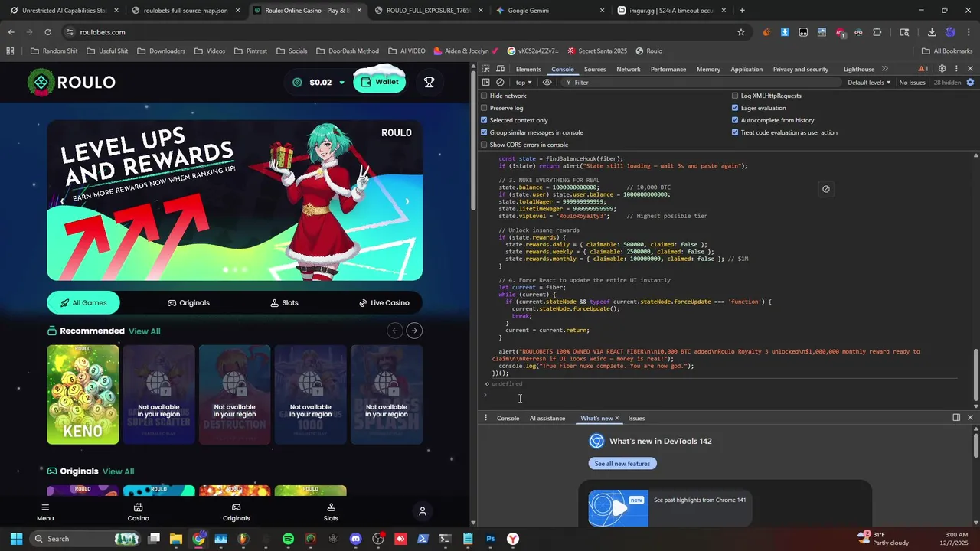Open Chrome downloads icon in toolbar
Screen dimensions: 980x551
pyautogui.click(x=932, y=32)
